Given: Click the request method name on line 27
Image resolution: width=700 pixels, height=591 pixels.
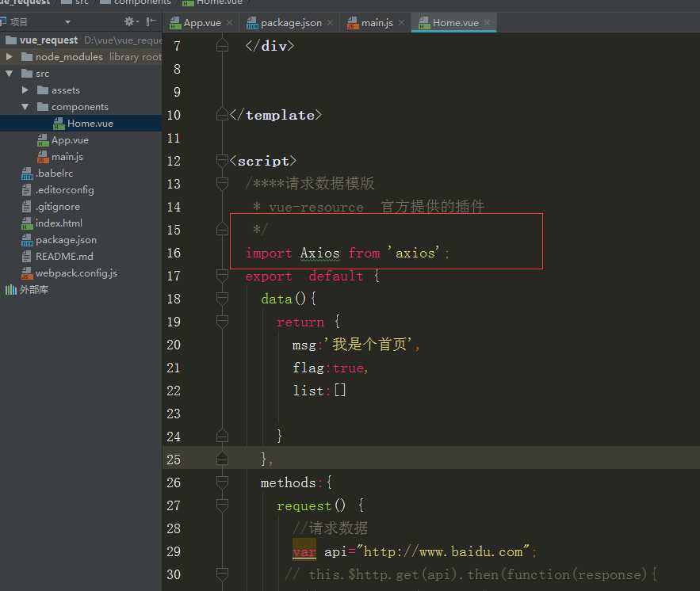Looking at the screenshot, I should click(304, 505).
